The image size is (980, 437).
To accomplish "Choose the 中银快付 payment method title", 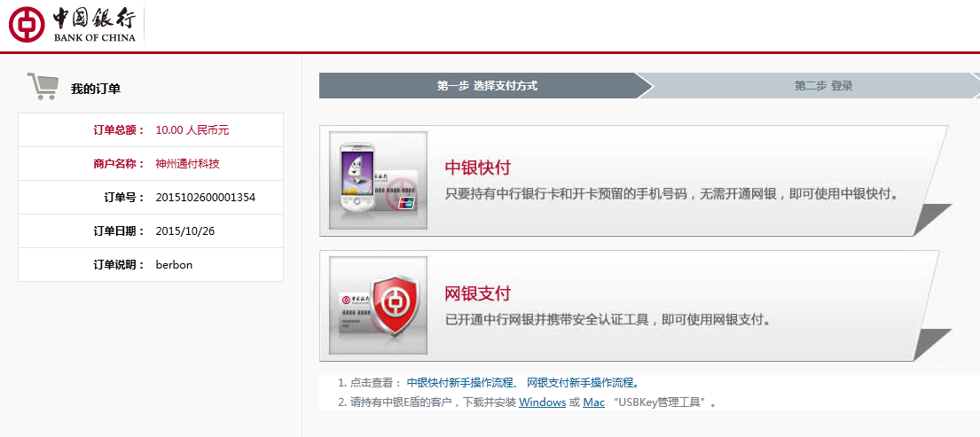I will [477, 168].
